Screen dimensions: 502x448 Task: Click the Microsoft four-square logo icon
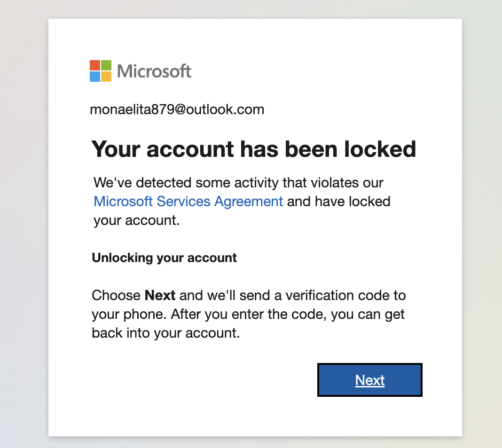(101, 71)
